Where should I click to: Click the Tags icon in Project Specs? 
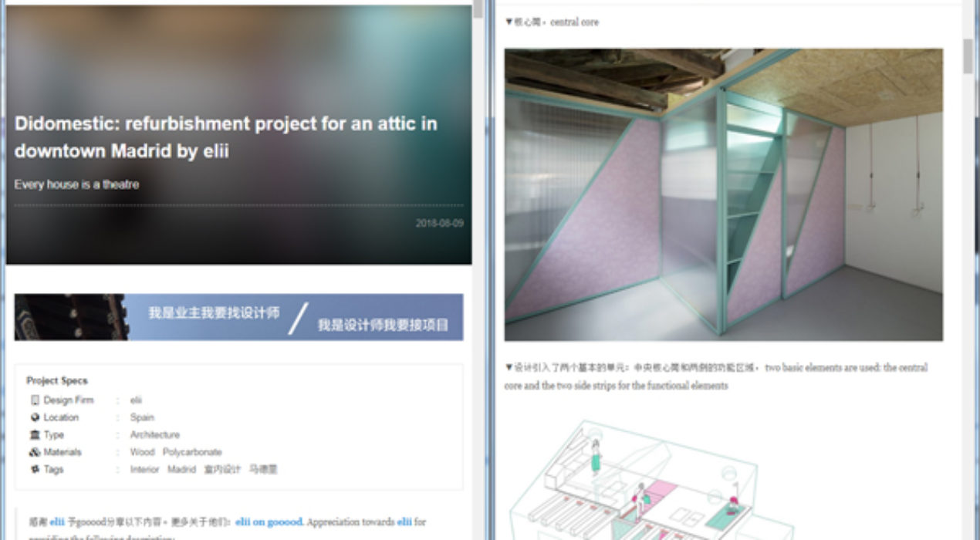pos(34,469)
